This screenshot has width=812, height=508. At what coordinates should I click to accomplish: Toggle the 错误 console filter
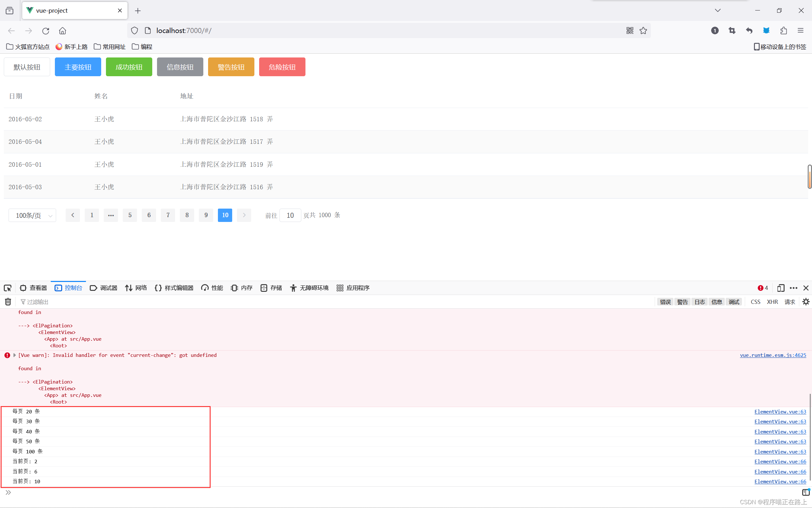point(665,302)
